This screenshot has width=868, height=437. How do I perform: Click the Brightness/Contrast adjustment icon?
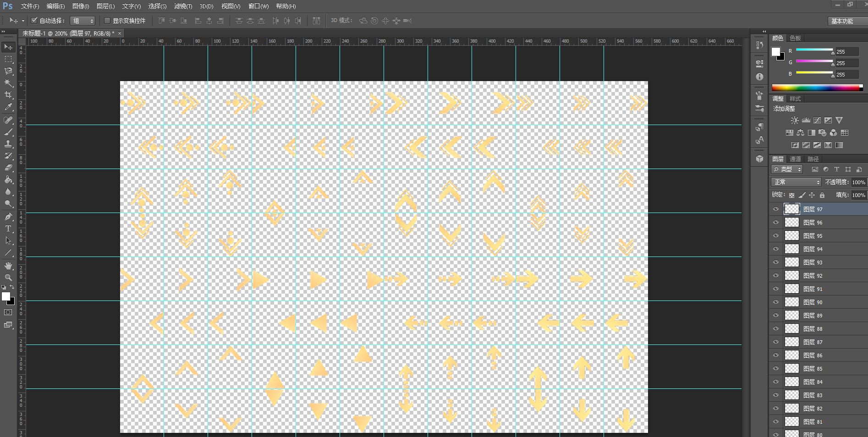coord(795,120)
